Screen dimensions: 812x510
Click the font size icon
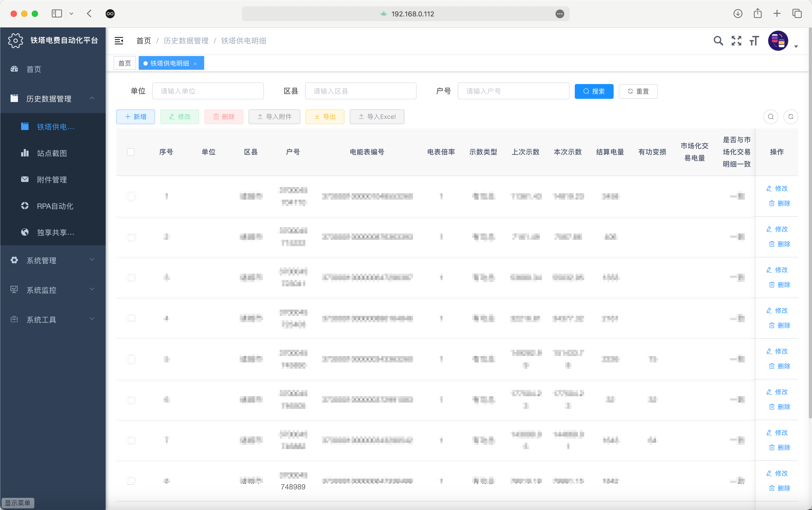[754, 41]
